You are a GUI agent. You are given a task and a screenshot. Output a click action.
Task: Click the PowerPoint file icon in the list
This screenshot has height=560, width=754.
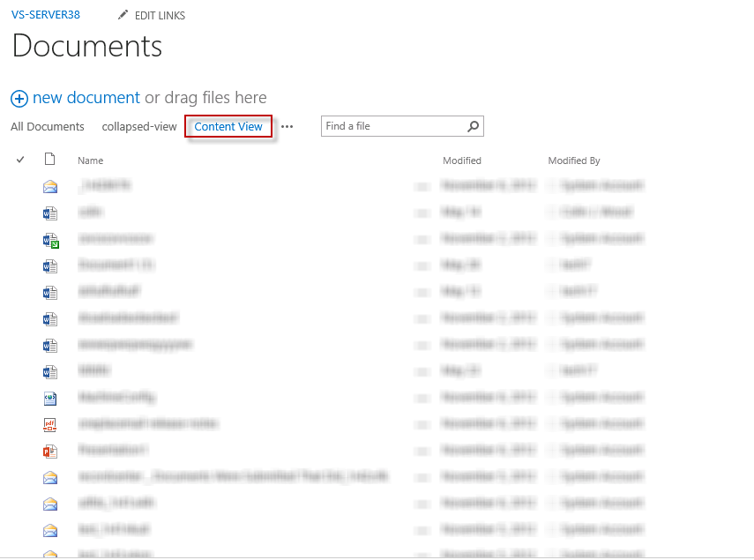pos(50,452)
